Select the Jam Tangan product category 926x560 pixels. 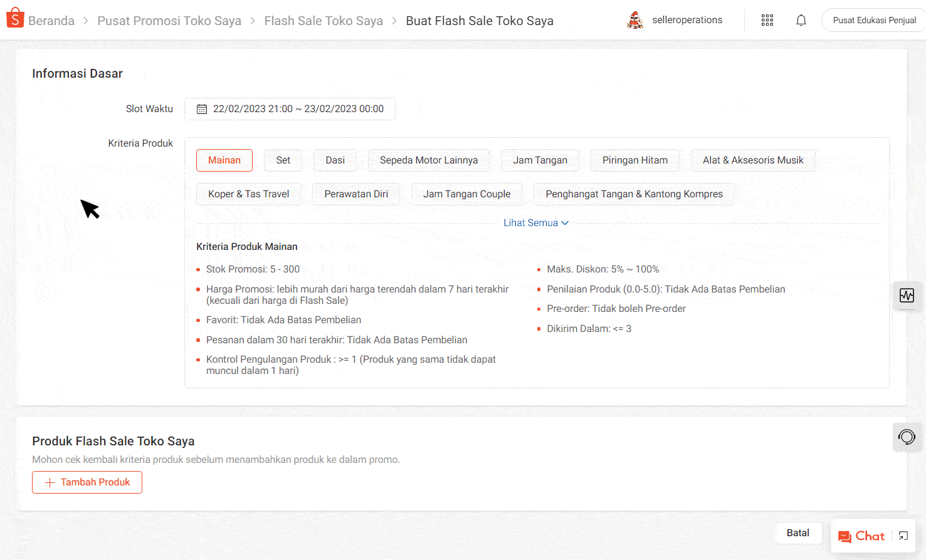pos(540,160)
